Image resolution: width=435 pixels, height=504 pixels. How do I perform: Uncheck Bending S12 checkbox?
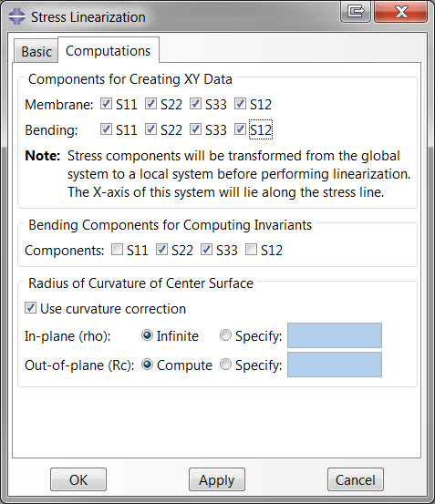240,129
